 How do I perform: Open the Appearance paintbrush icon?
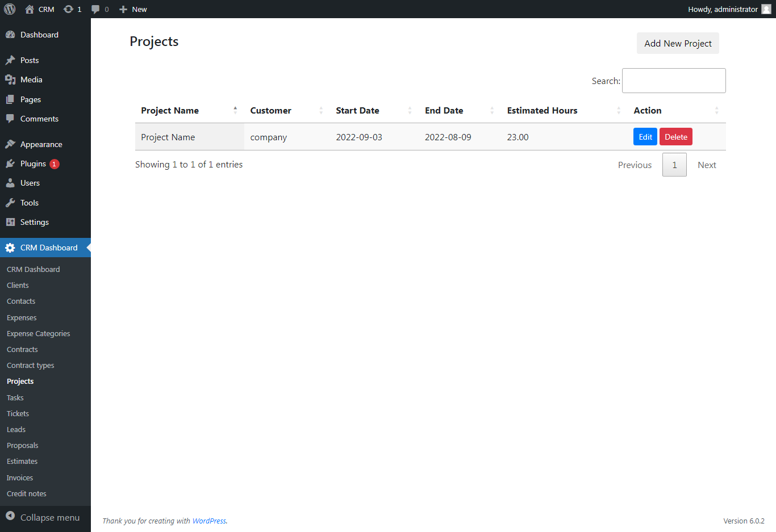[x=12, y=144]
